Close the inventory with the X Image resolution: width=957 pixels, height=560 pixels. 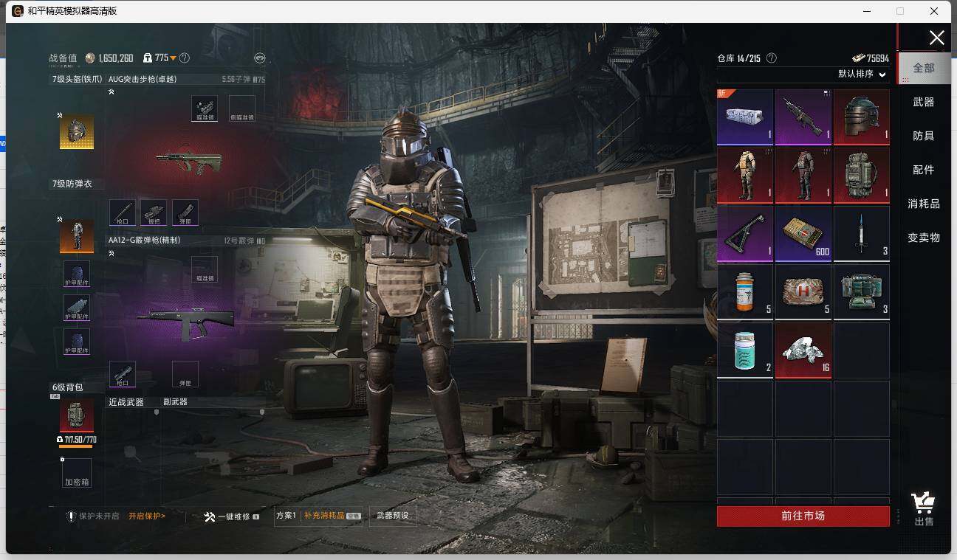click(x=936, y=38)
